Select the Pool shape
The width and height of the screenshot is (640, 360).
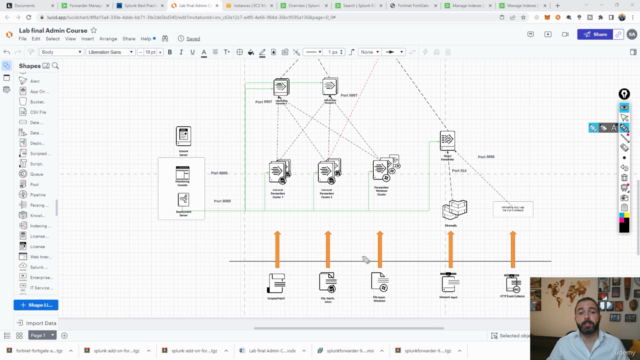pyautogui.click(x=33, y=184)
